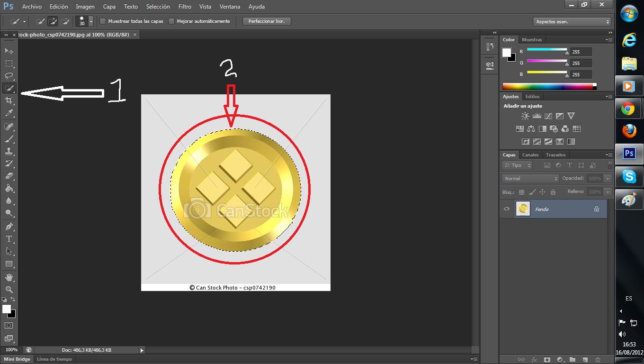Open the Selección menu
644x364 pixels.
(x=158, y=6)
